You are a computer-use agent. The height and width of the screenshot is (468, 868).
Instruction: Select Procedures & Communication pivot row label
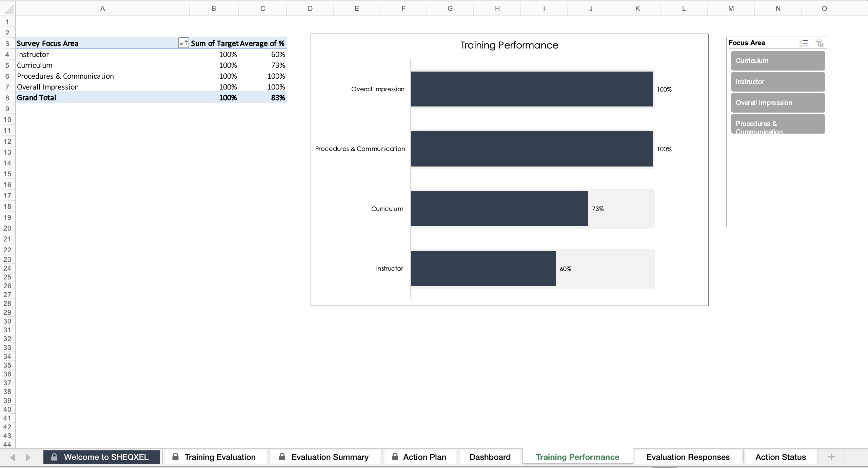click(x=102, y=76)
